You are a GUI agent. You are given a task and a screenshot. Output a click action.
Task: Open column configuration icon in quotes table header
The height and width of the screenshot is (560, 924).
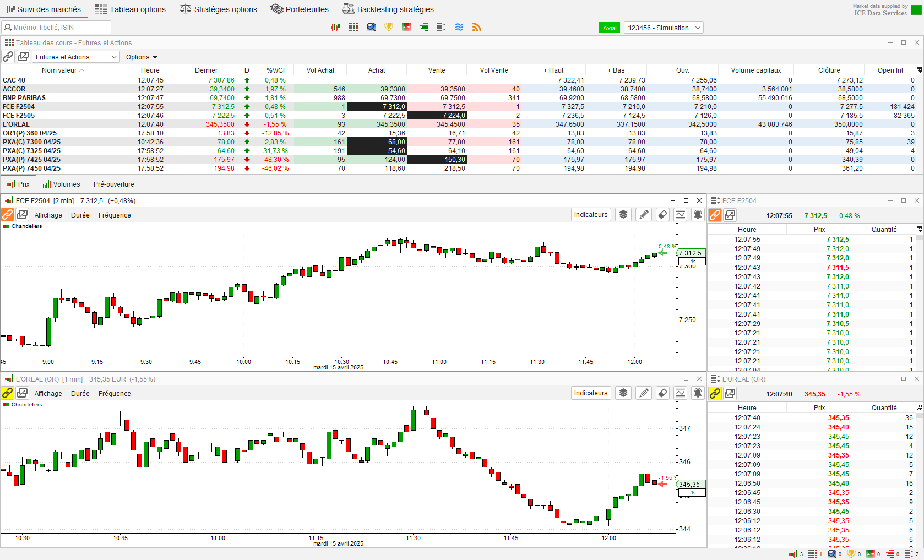click(919, 70)
